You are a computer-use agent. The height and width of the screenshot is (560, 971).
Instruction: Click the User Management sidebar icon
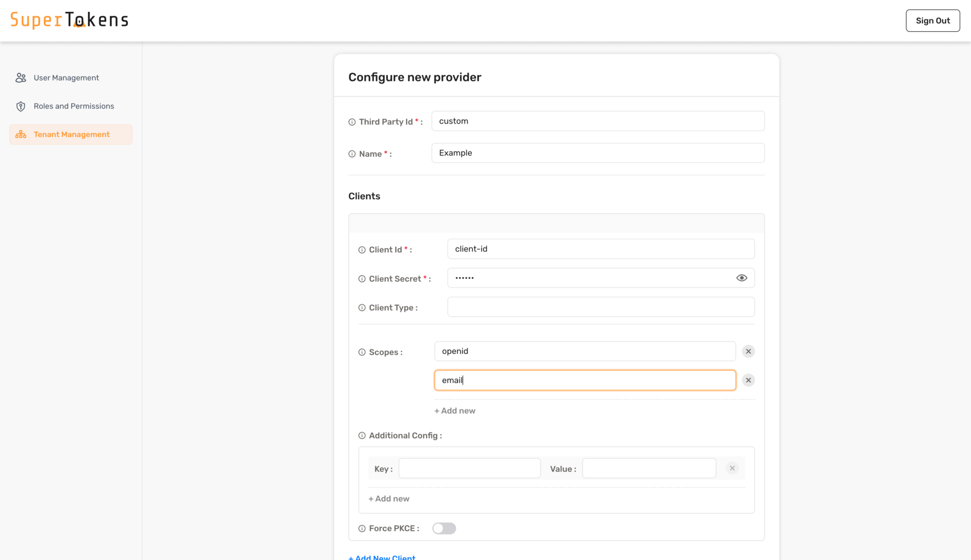20,77
